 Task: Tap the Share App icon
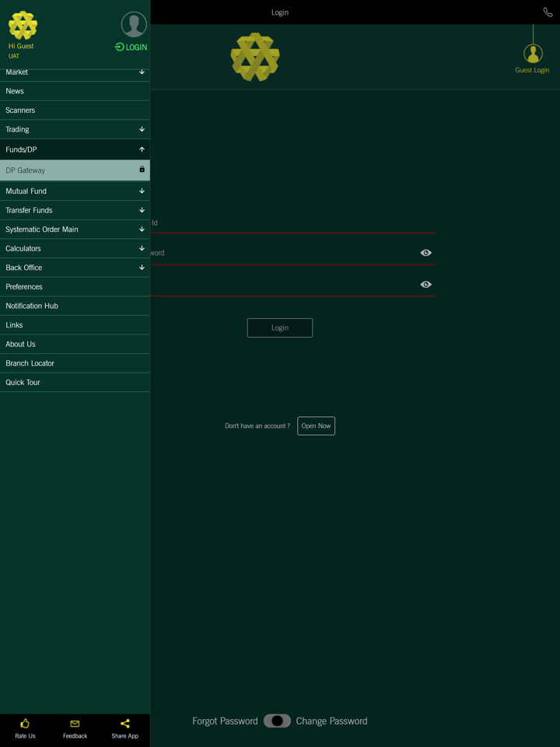click(124, 724)
